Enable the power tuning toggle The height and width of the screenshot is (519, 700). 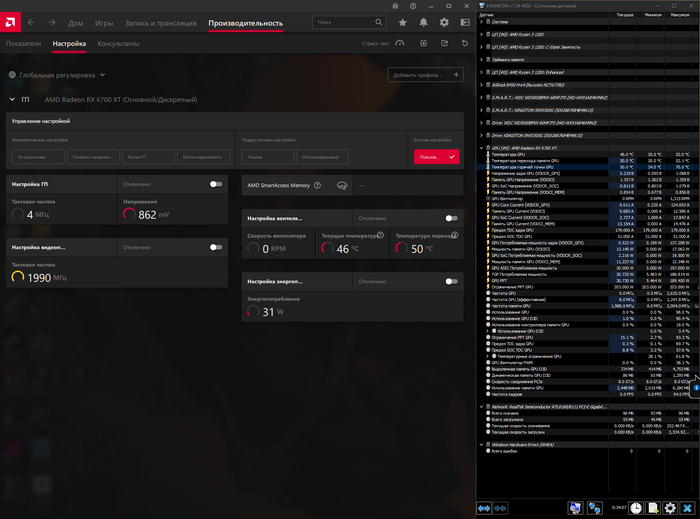click(451, 282)
